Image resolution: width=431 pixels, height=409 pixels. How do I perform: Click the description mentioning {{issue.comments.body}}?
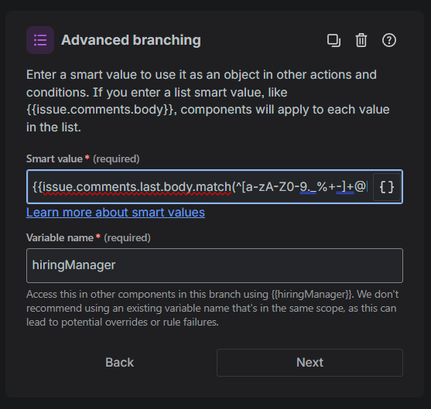click(208, 101)
